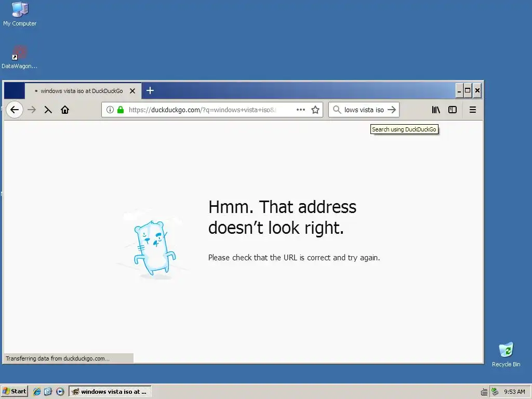532x399 pixels.
Task: Close the Firefox window
Action: tap(477, 90)
